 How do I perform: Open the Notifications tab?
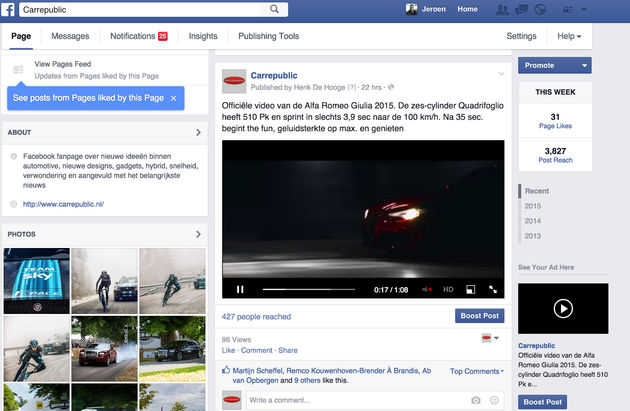pos(139,36)
